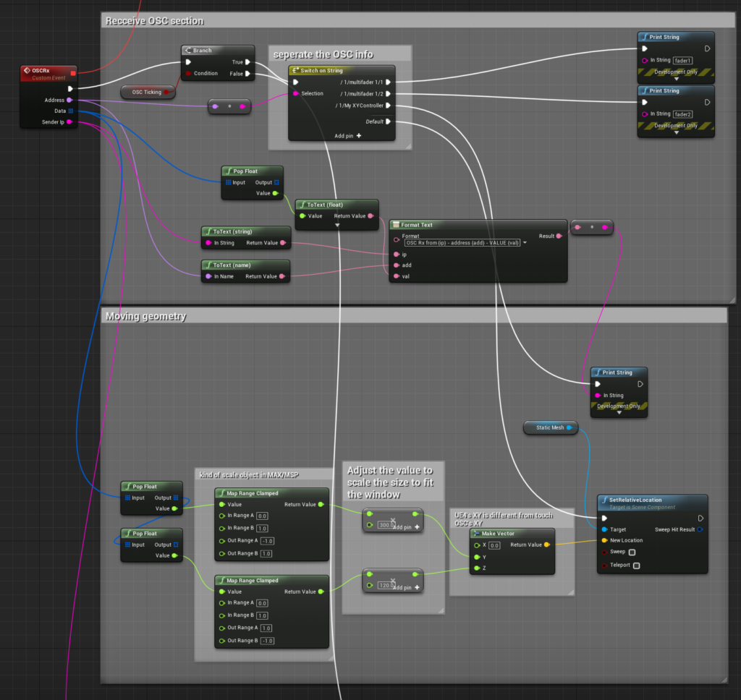Open the Format dropdown in Format Text
Image resolution: width=741 pixels, height=700 pixels.
(x=524, y=243)
